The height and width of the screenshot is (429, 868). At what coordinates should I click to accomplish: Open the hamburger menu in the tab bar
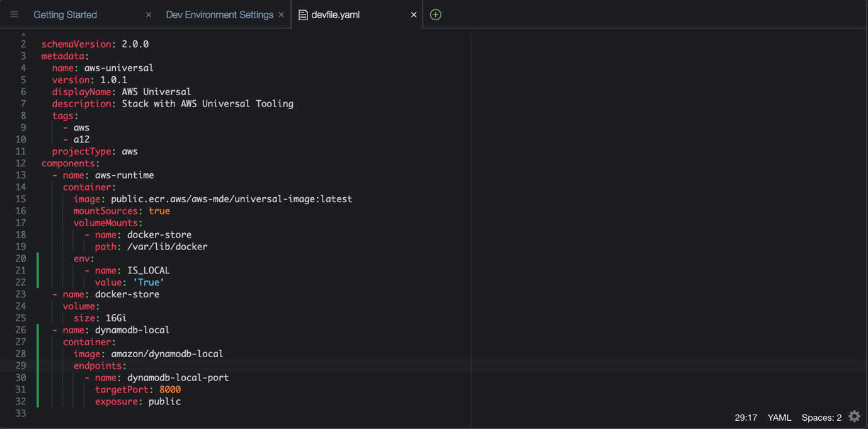pos(14,14)
